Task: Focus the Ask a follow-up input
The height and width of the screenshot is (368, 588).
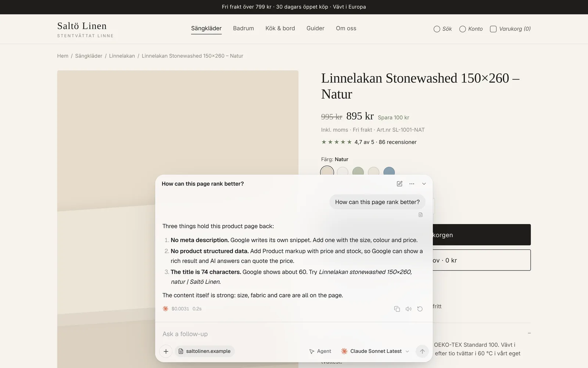Action: [x=294, y=334]
